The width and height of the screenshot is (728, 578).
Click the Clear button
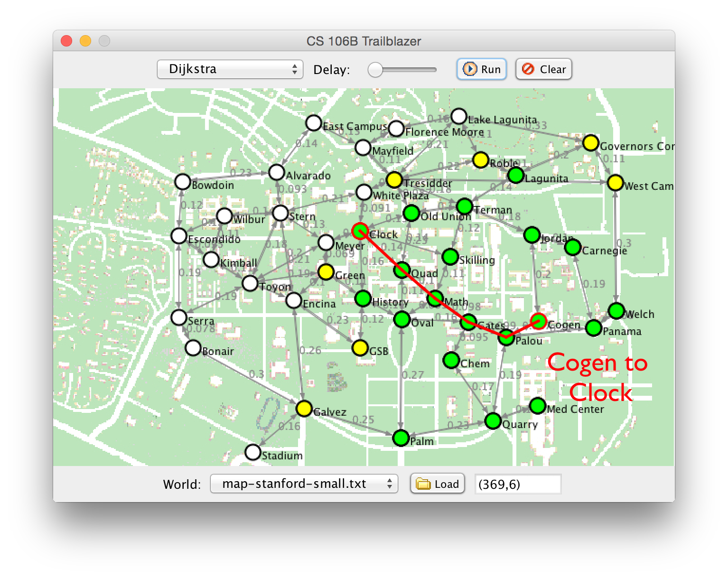(543, 69)
